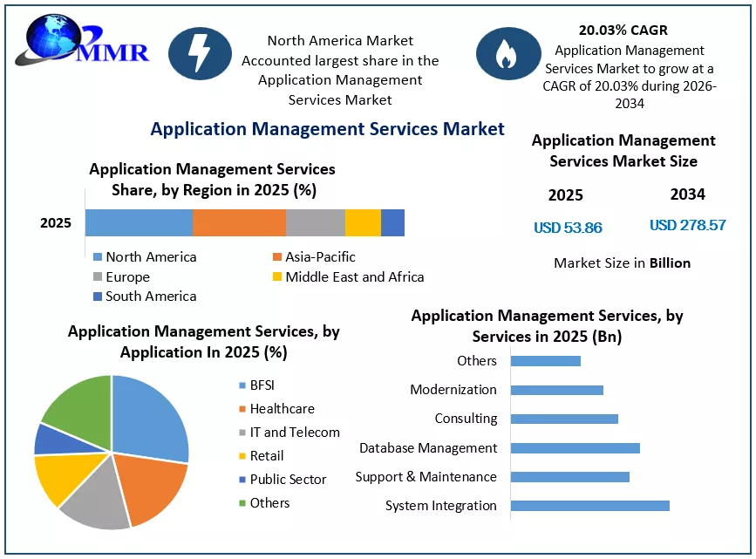Click the 'Services in 2025 (Bn)' chart title
The width and height of the screenshot is (756, 559).
[547, 337]
